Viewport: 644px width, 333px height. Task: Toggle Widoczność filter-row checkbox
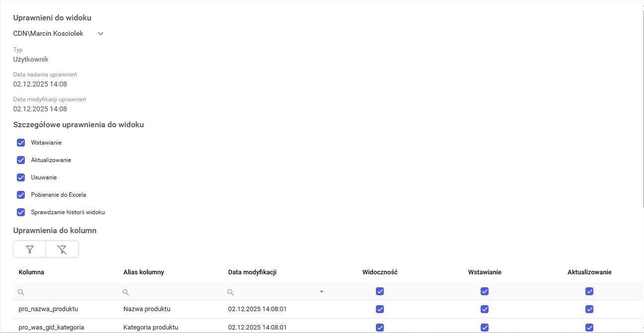(380, 291)
